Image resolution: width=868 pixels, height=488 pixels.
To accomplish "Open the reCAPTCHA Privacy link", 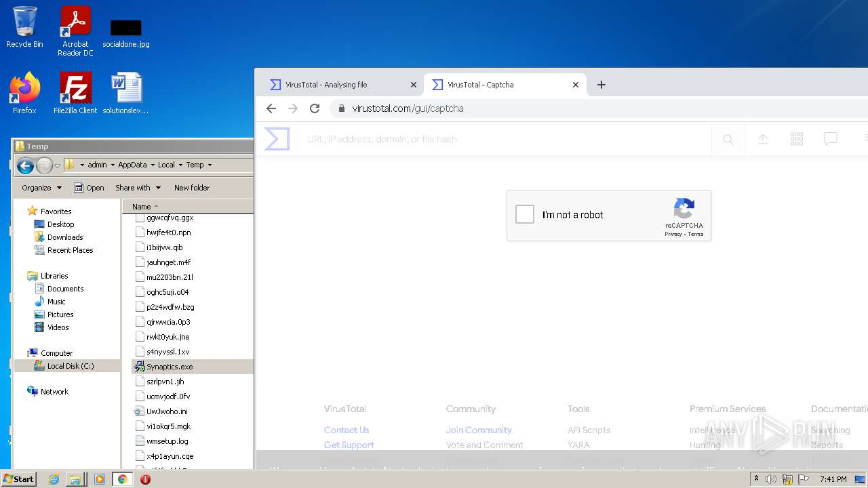I will point(673,234).
